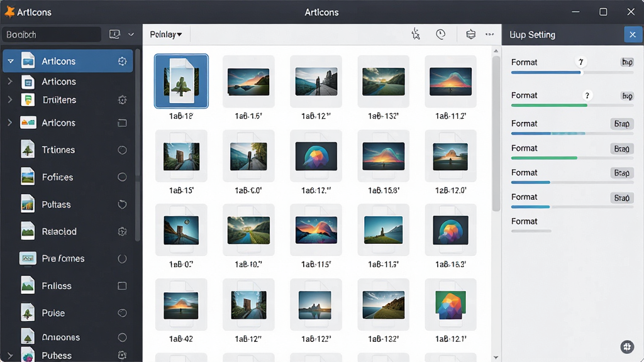Click the gear icon on Relaciod row
Viewport: 644px width, 362px height.
pos(123,231)
